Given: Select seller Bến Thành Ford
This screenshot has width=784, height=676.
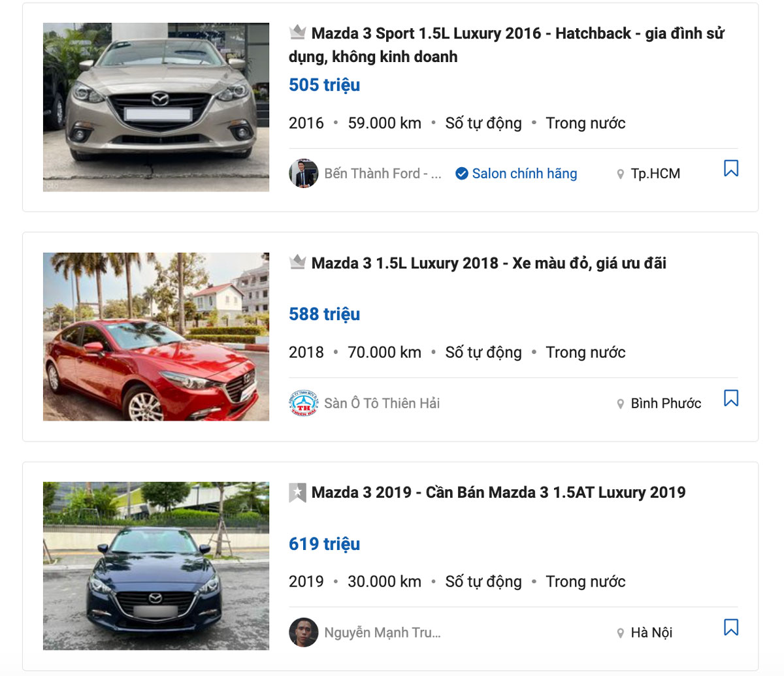Looking at the screenshot, I should pos(373,174).
